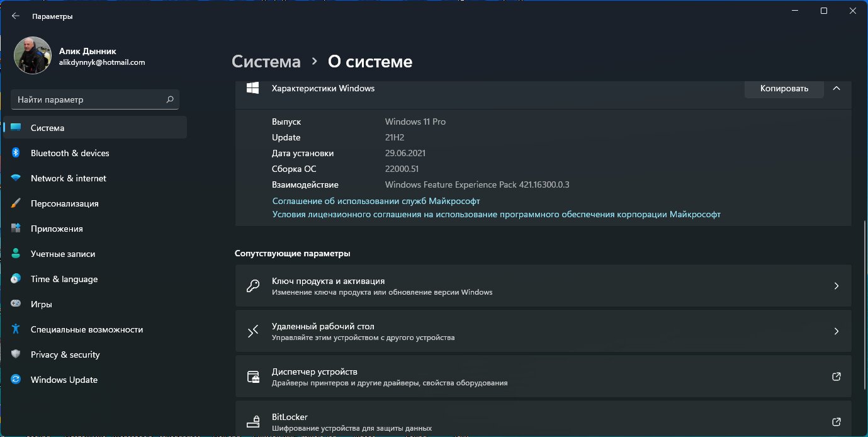868x437 pixels.
Task: Open Игры gamepad icon section
Action: (16, 304)
